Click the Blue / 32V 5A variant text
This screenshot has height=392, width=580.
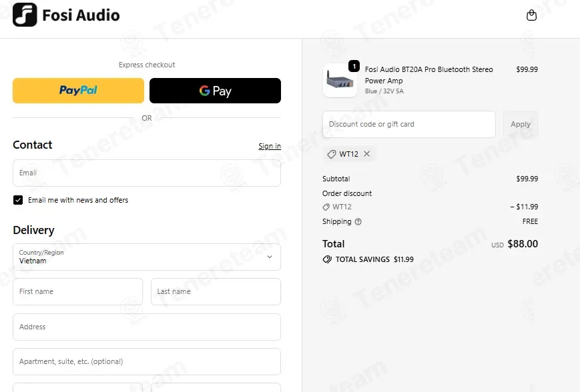[384, 91]
